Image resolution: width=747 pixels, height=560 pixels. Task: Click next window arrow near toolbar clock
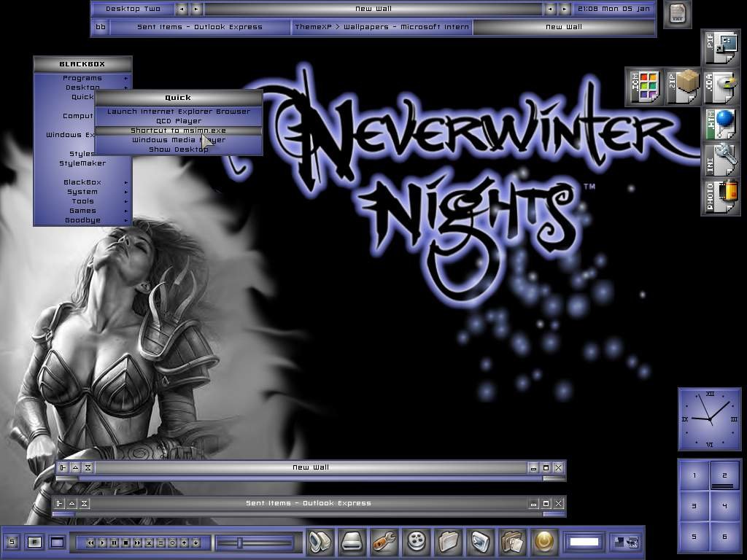click(565, 9)
